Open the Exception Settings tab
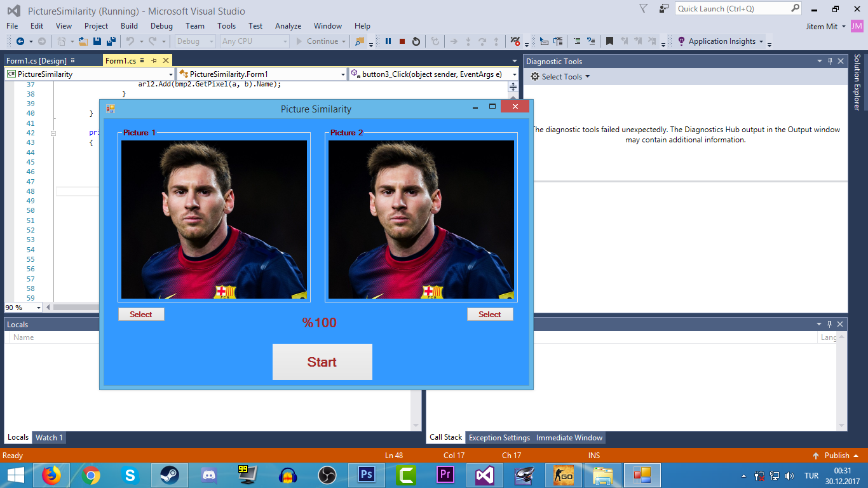This screenshot has width=868, height=488. (499, 438)
